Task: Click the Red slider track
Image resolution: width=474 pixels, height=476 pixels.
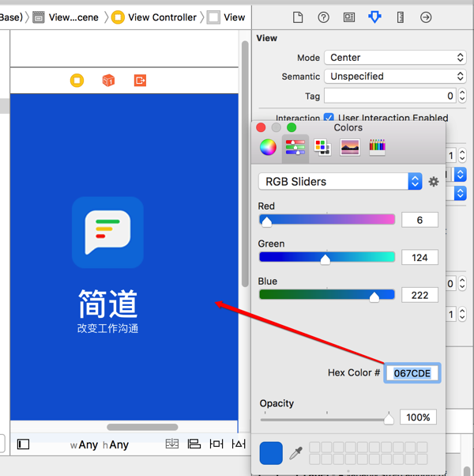Action: coord(327,220)
